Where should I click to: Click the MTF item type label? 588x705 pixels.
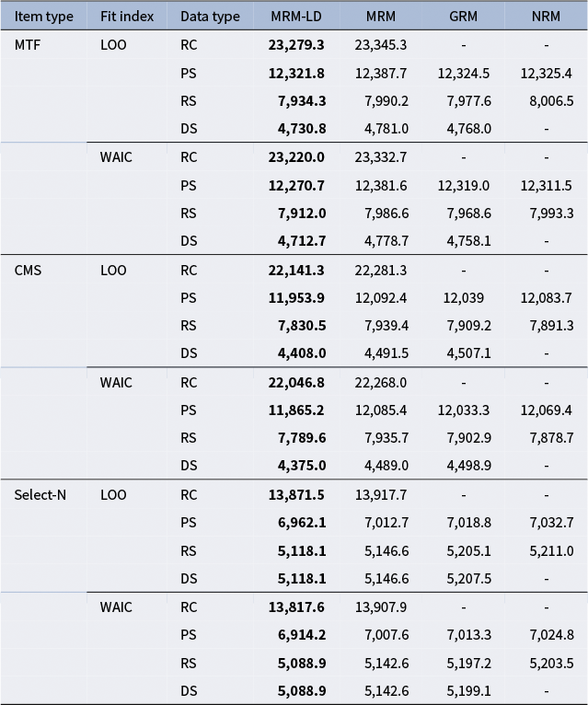tap(28, 44)
